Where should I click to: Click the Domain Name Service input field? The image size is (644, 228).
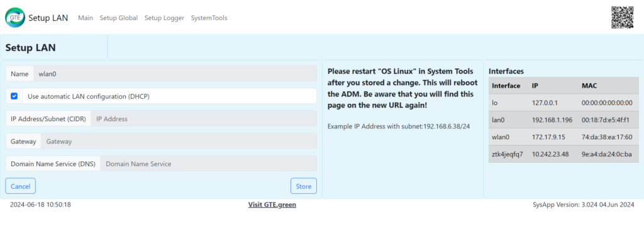click(x=209, y=163)
